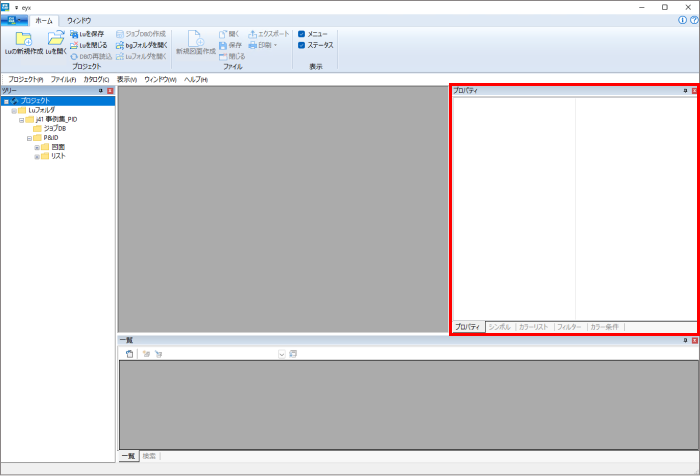Uncheck the メニュー checkbox
700x476 pixels.
point(301,34)
